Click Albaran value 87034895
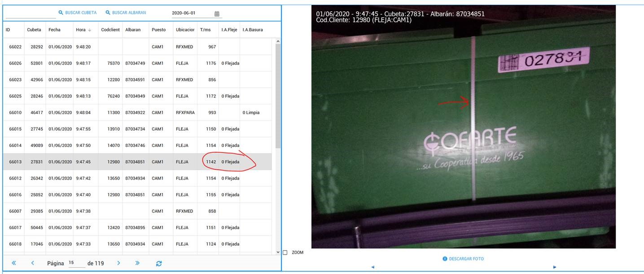The width and height of the screenshot is (644, 274). (x=135, y=228)
